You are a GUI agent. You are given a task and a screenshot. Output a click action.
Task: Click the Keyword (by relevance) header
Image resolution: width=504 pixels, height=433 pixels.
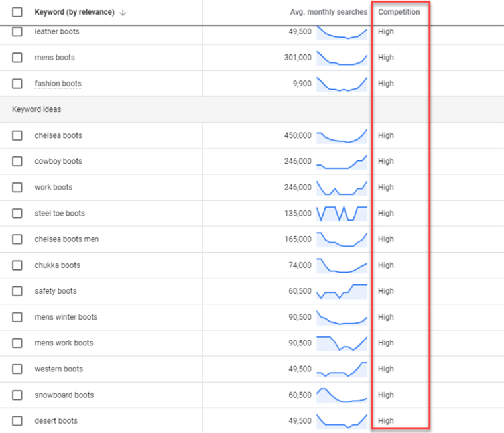(74, 12)
